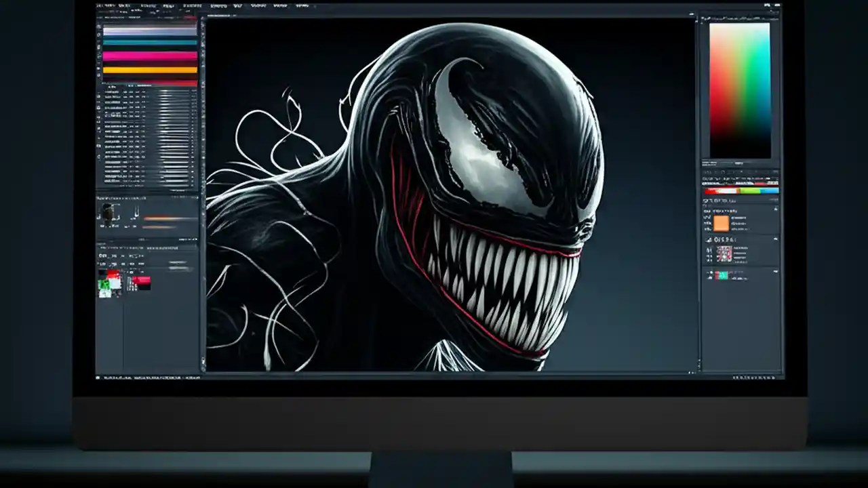Select the brush preset icon in the left panel
Viewport: 868px width, 488px height.
pos(108,211)
